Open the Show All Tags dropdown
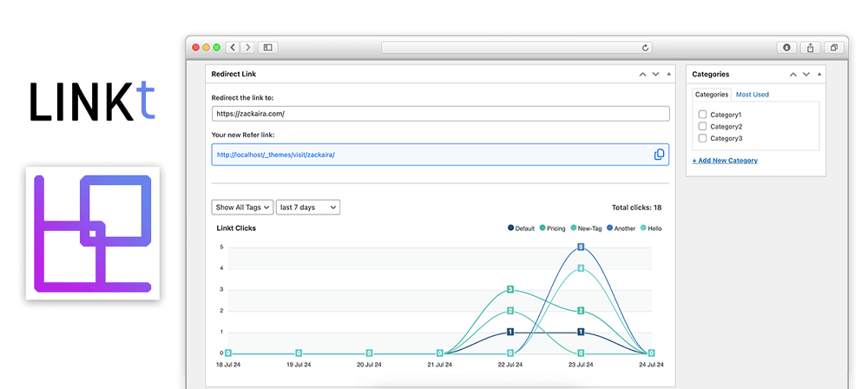This screenshot has height=389, width=868. [x=242, y=208]
